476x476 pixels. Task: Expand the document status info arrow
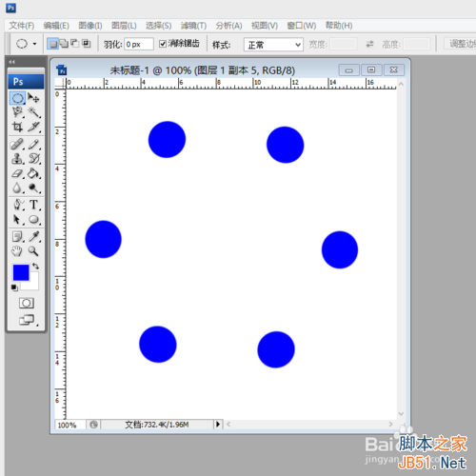tap(218, 424)
